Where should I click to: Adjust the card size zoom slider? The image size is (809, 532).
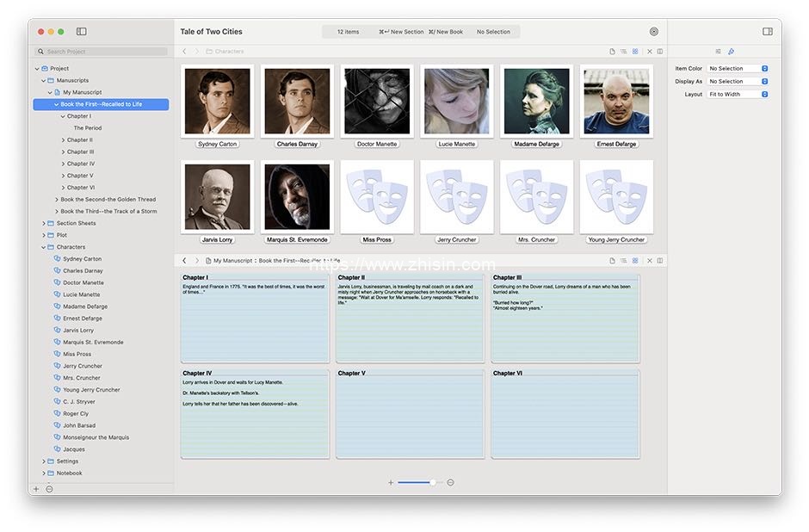(x=432, y=482)
